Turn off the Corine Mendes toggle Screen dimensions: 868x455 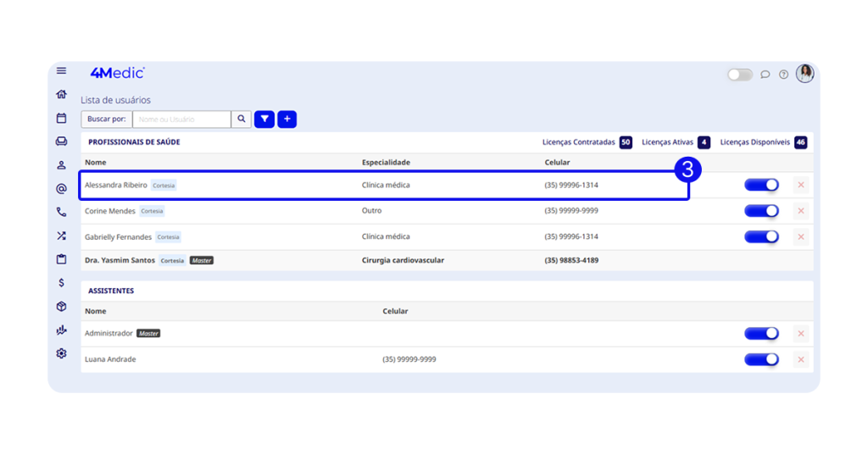pos(761,211)
